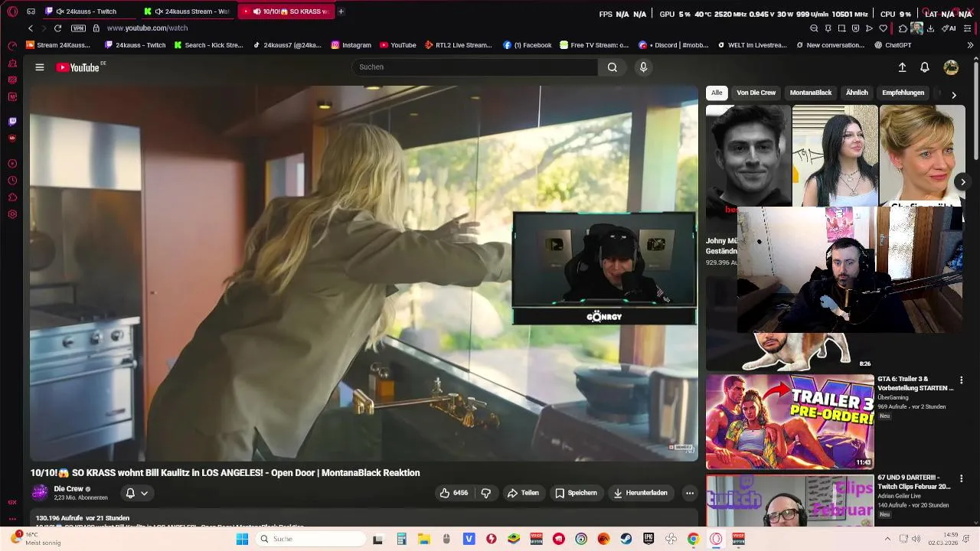980x551 pixels.
Task: Open GTA 6 Trailer 3 video thumbnail
Action: 789,421
